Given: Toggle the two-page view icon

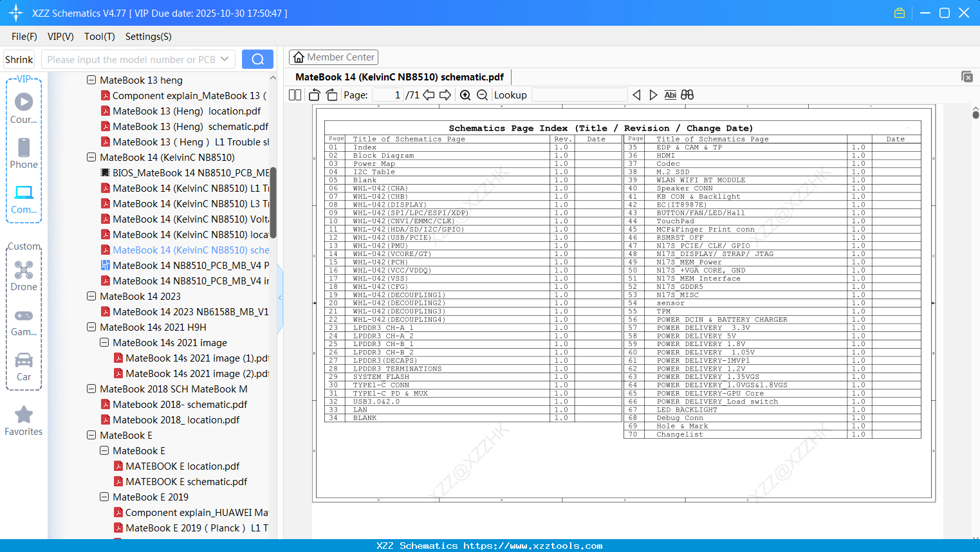Looking at the screenshot, I should (295, 95).
